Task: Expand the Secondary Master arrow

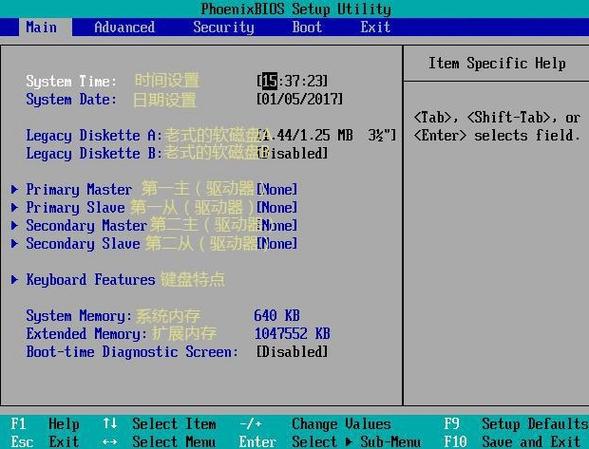Action: point(15,225)
